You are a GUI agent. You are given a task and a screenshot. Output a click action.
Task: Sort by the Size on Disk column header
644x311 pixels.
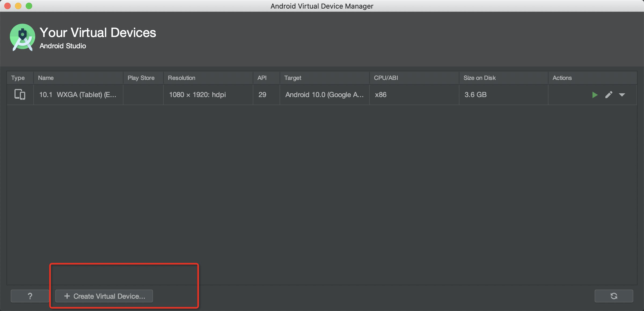pyautogui.click(x=504, y=78)
